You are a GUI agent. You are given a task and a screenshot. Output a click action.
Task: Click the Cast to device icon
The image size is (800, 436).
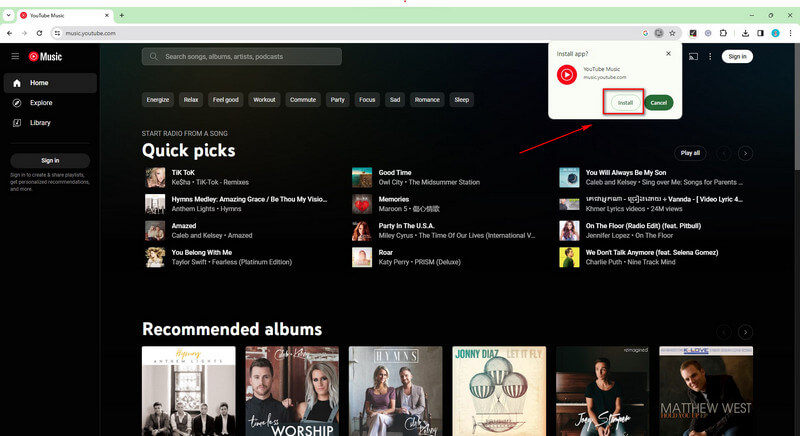click(693, 57)
